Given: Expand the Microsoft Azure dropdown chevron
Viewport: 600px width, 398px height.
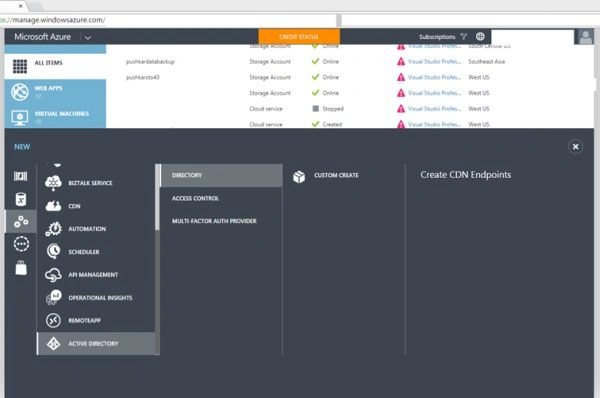Looking at the screenshot, I should pyautogui.click(x=88, y=38).
